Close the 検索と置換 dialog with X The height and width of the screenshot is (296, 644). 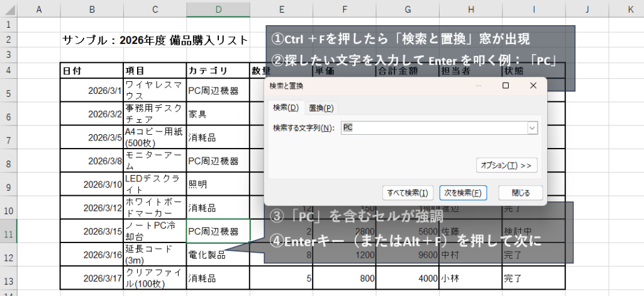coord(533,85)
